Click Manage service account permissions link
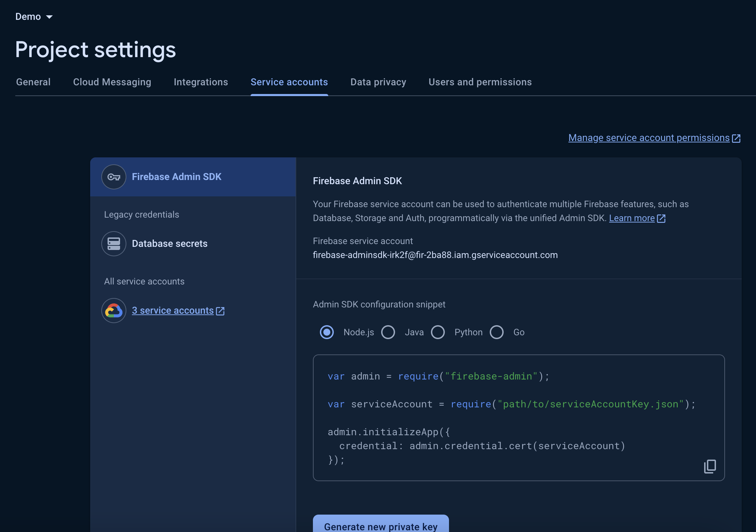This screenshot has width=756, height=532. coord(649,138)
